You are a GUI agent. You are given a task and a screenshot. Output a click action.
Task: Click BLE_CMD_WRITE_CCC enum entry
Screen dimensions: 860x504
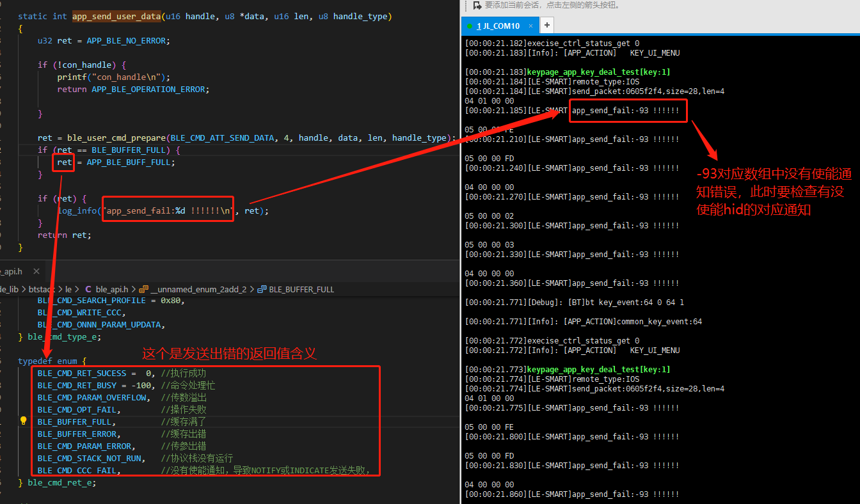81,312
